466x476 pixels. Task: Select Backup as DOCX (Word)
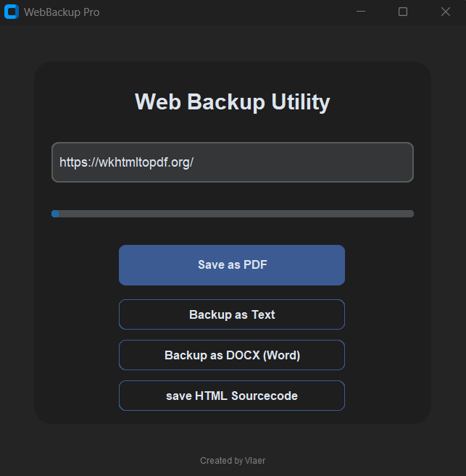point(232,355)
